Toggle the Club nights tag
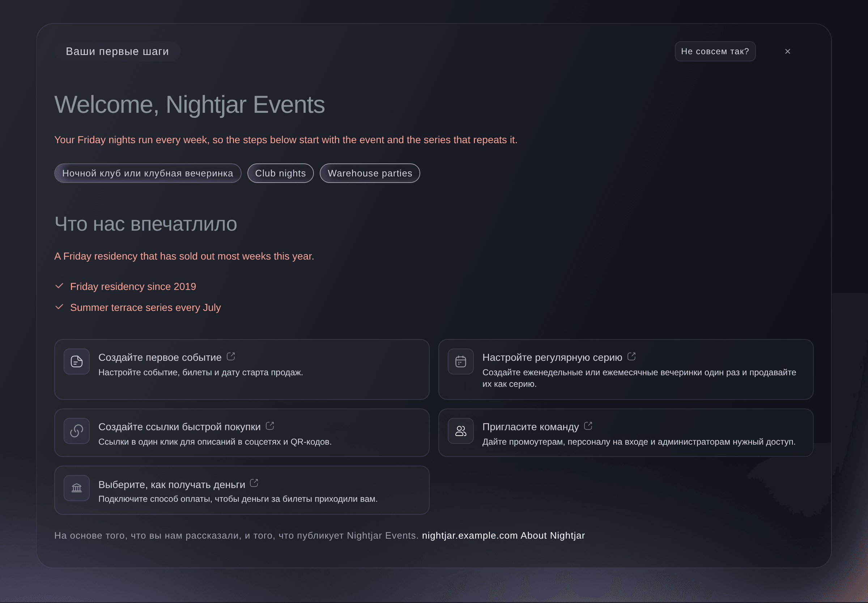 click(280, 173)
